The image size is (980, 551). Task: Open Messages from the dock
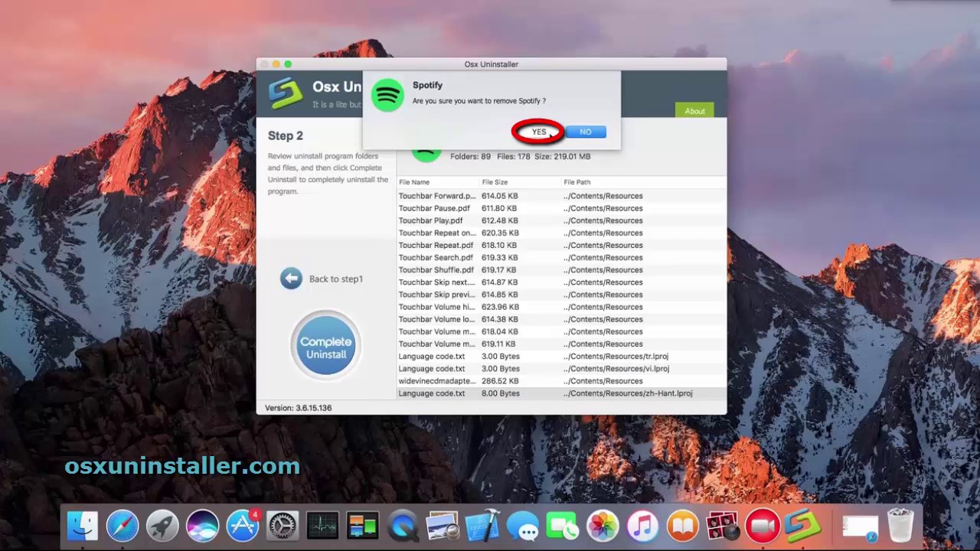(x=523, y=526)
